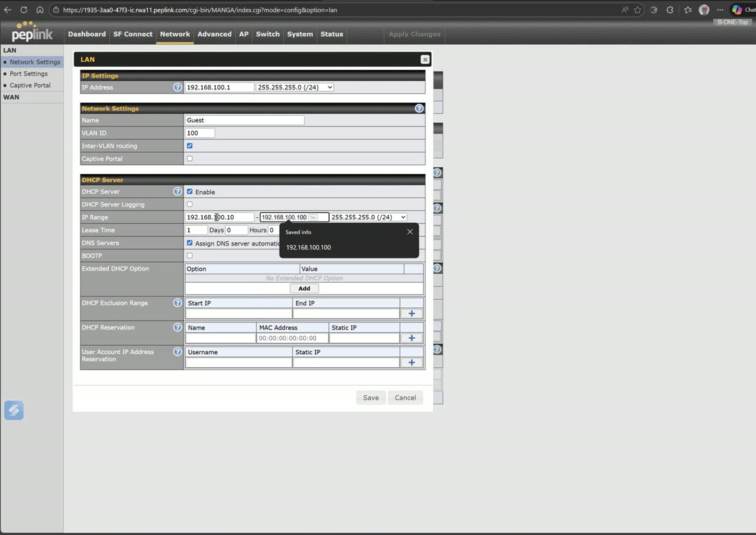Open Network Settings sidebar link
This screenshot has width=756, height=535.
point(35,62)
